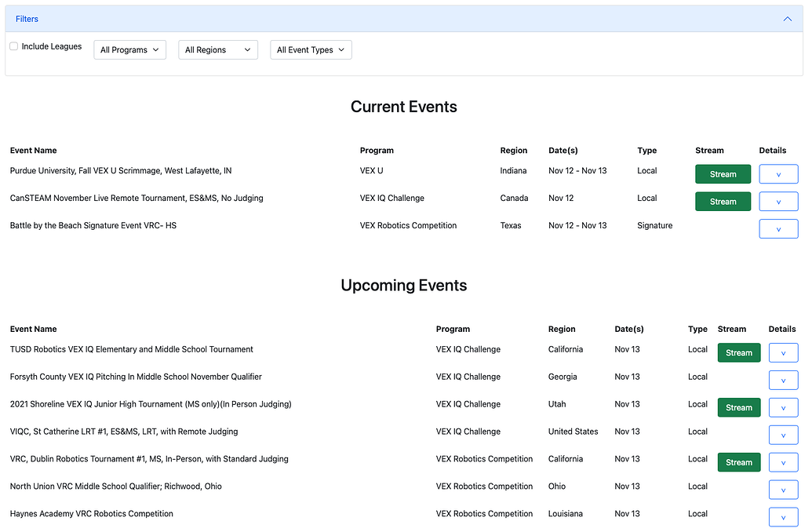Open the All Regions dropdown
The width and height of the screenshot is (812, 532).
[218, 49]
